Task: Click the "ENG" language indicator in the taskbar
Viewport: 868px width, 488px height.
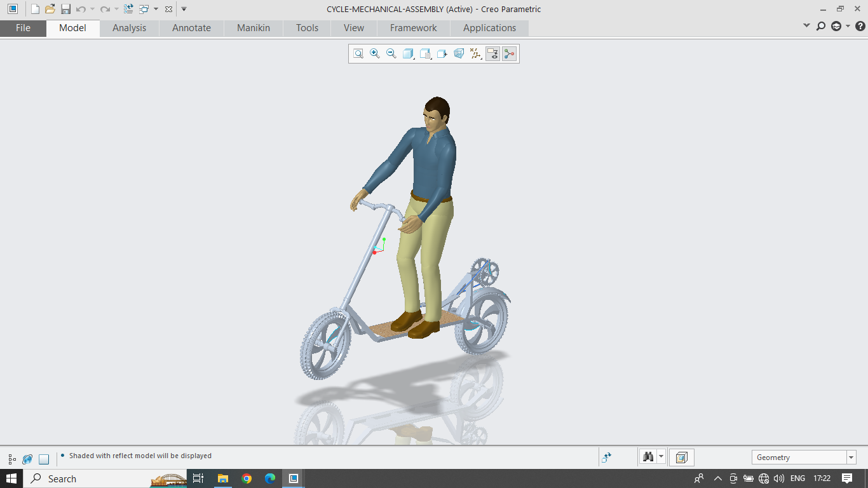Action: coord(798,478)
